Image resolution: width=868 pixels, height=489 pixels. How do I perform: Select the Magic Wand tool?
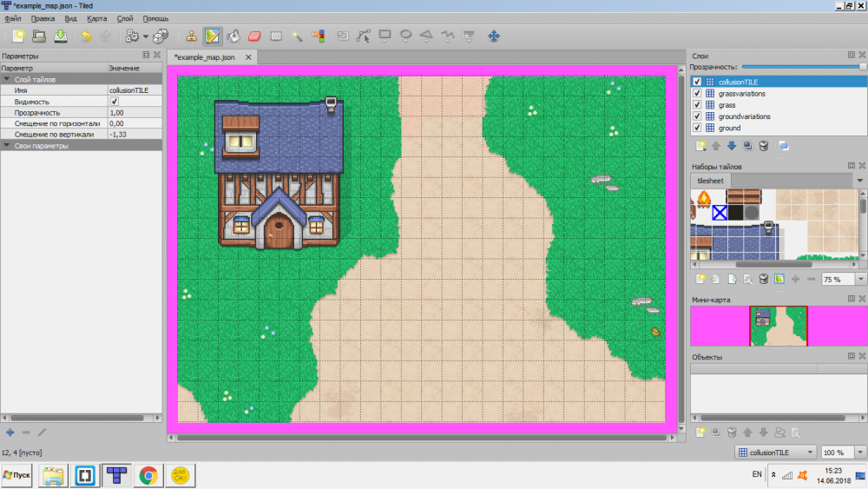297,36
